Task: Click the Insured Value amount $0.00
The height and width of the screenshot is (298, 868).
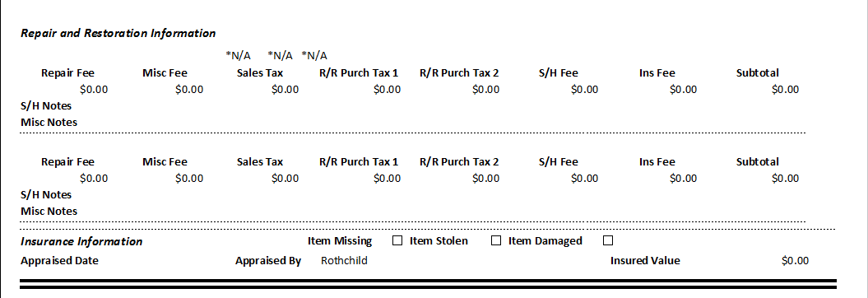Action: tap(795, 260)
